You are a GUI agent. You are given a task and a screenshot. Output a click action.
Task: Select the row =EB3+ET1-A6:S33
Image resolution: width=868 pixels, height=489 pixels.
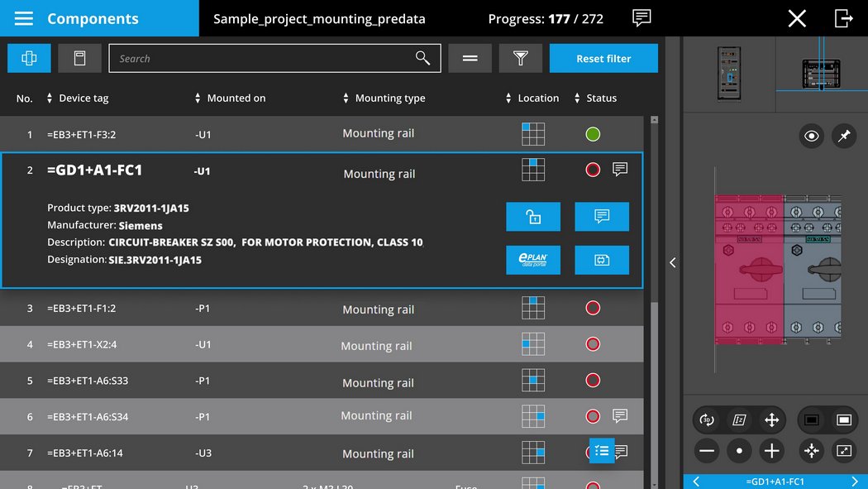click(x=322, y=381)
